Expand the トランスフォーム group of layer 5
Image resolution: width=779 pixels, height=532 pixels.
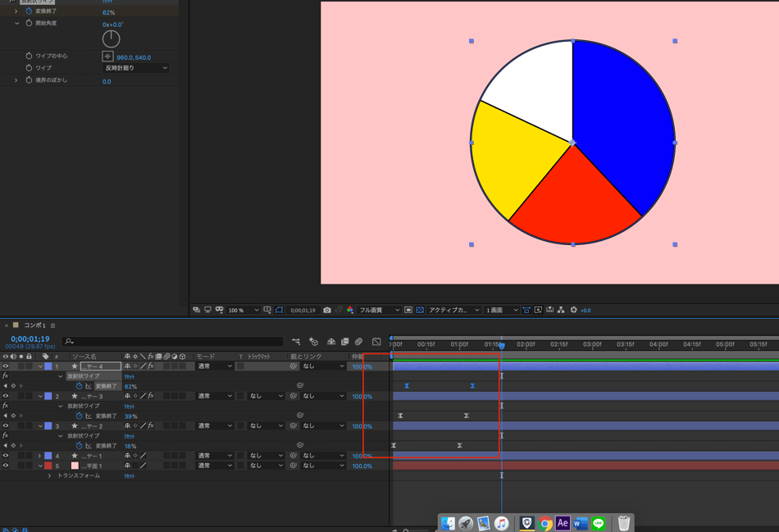pos(49,475)
